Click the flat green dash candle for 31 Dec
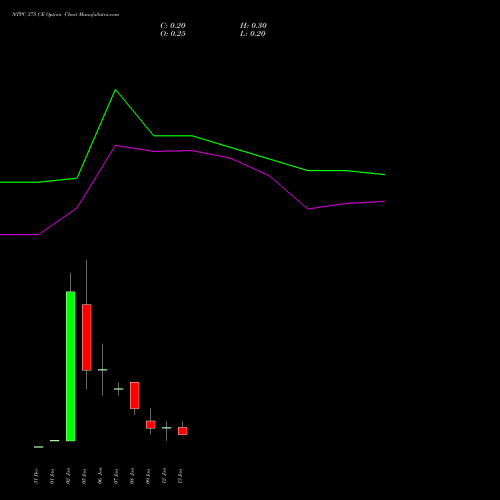 click(39, 447)
